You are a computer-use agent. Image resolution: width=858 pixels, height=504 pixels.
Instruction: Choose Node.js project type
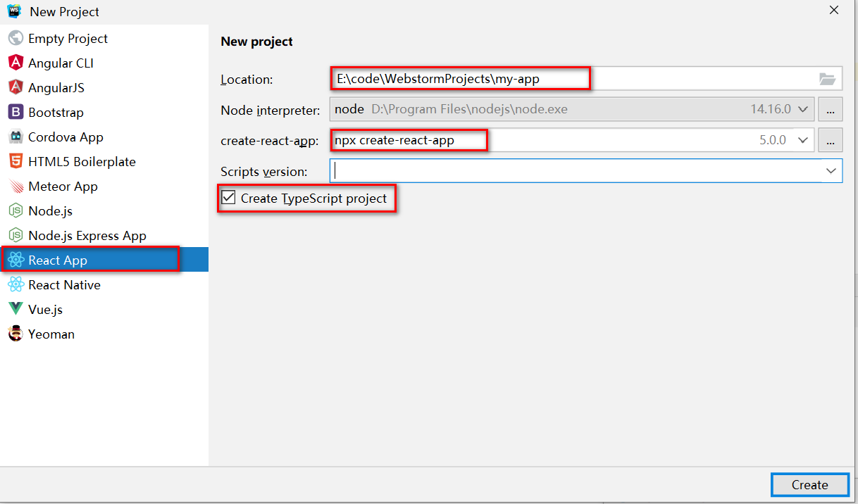pos(104,210)
